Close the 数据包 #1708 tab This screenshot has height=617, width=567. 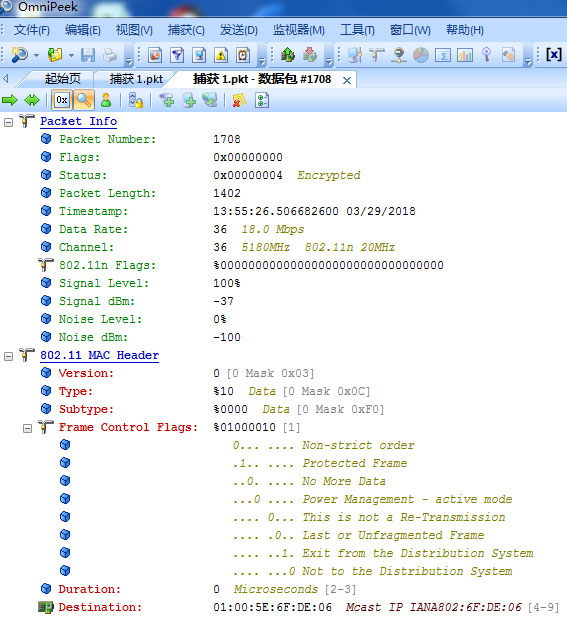(x=347, y=81)
